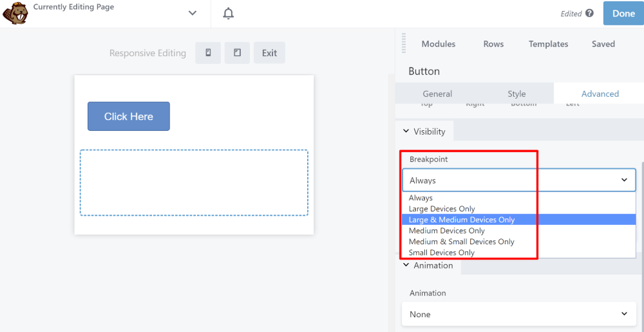This screenshot has height=332, width=644.
Task: Open the Animation dropdown showing None
Action: point(519,314)
